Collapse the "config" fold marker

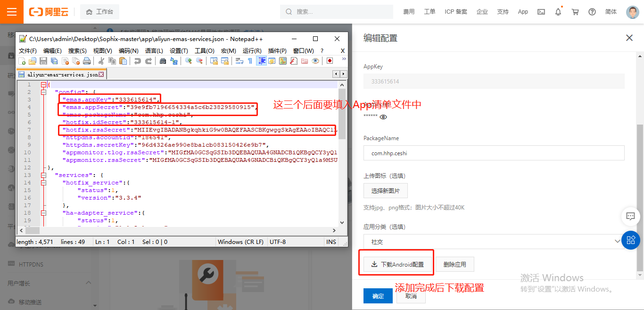click(x=43, y=92)
